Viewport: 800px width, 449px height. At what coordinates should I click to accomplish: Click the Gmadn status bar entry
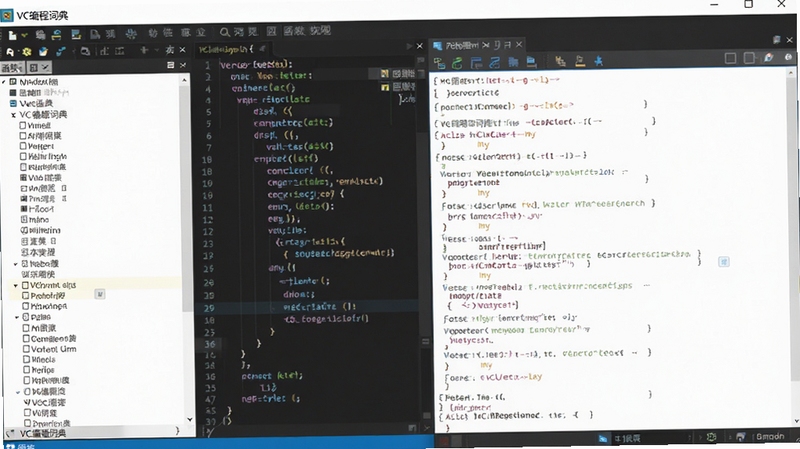(769, 436)
